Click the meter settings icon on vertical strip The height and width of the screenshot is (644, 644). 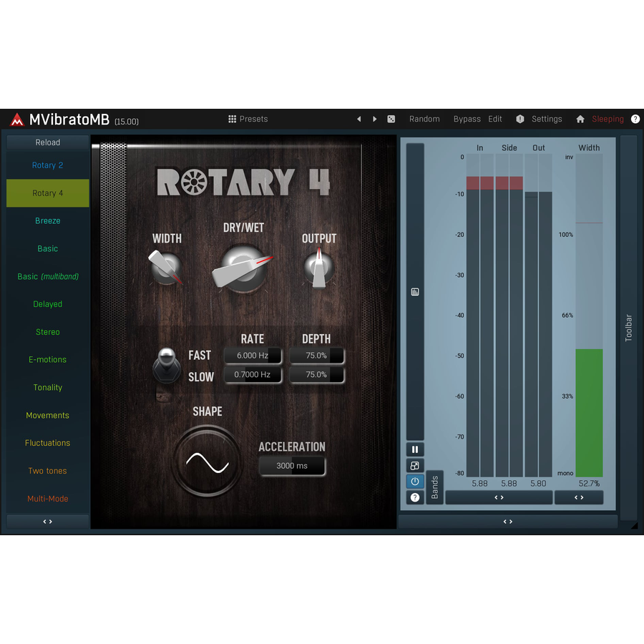[x=415, y=292]
